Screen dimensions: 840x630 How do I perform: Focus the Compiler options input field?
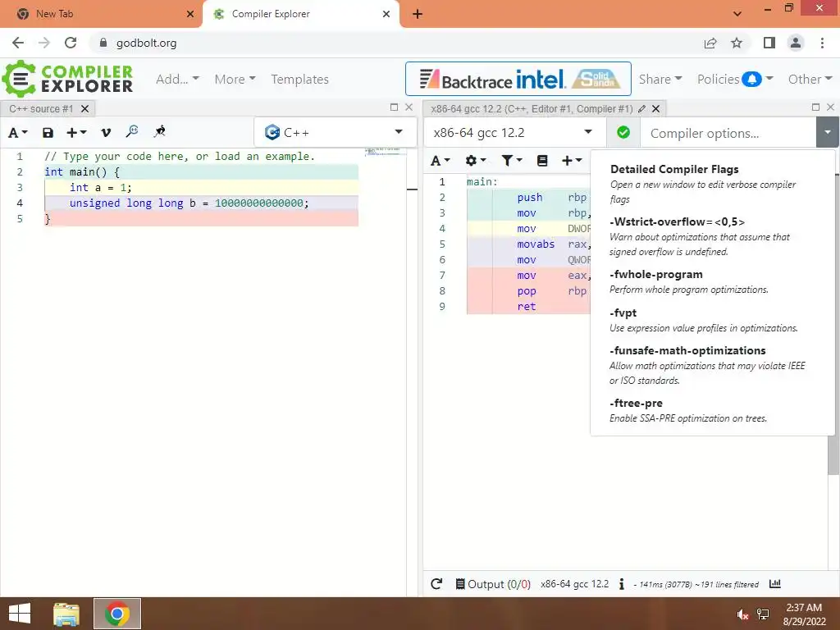click(728, 133)
